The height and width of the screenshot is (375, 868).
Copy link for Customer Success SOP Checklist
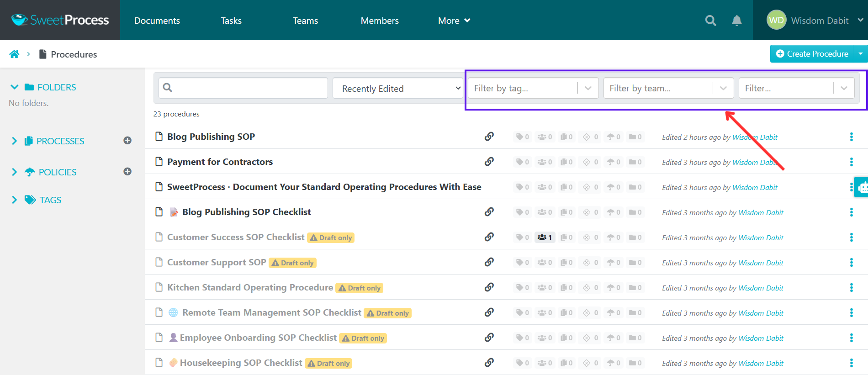tap(489, 237)
